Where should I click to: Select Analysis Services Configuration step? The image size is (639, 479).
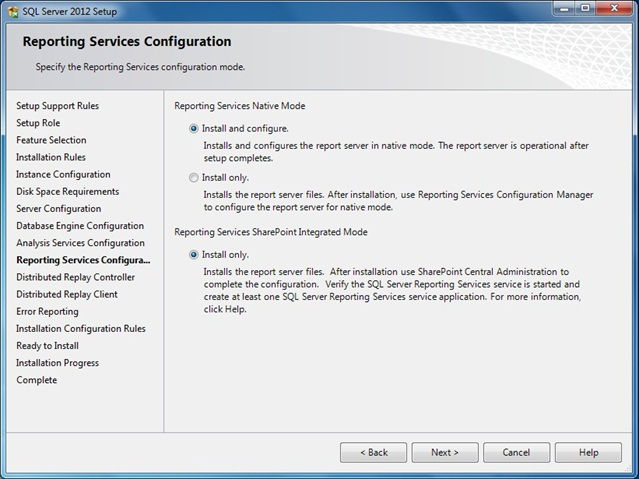point(81,243)
